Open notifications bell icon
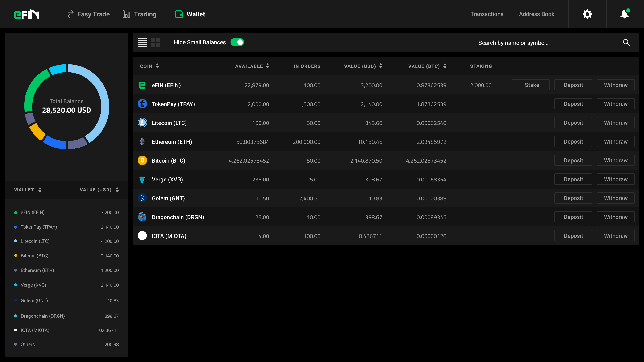This screenshot has width=644, height=362. pos(625,14)
